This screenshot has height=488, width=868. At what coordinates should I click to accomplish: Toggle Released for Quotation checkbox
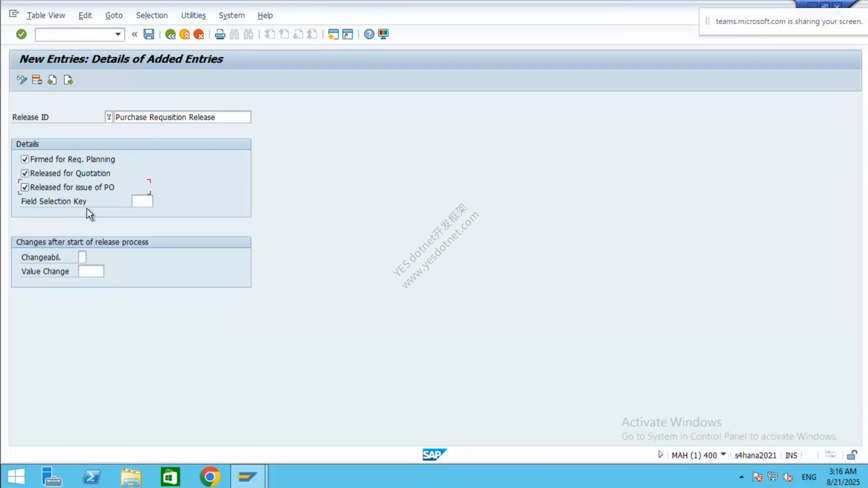point(25,174)
